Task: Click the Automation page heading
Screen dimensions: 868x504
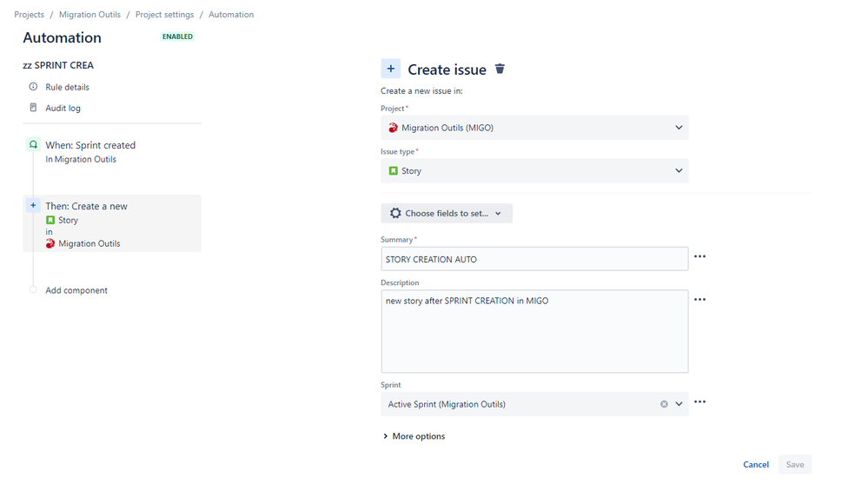Action: pos(62,37)
